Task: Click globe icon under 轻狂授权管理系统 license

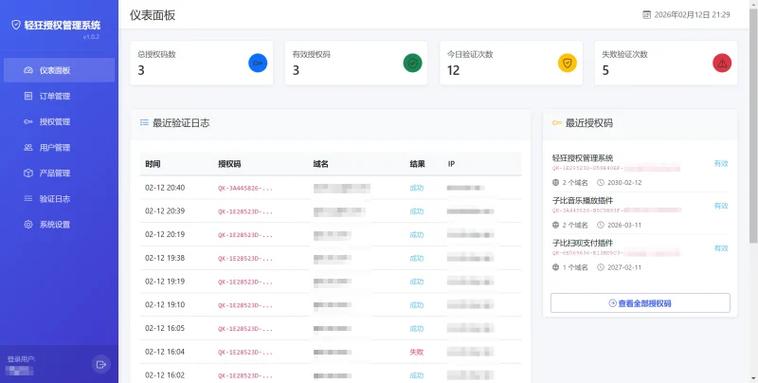Action: pyautogui.click(x=555, y=182)
